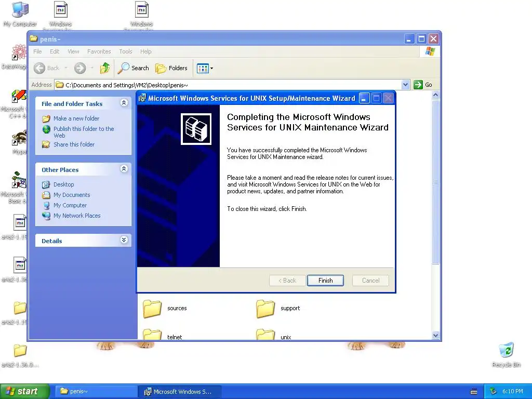Go to My Documents in Other Places
532x399 pixels.
(x=72, y=195)
